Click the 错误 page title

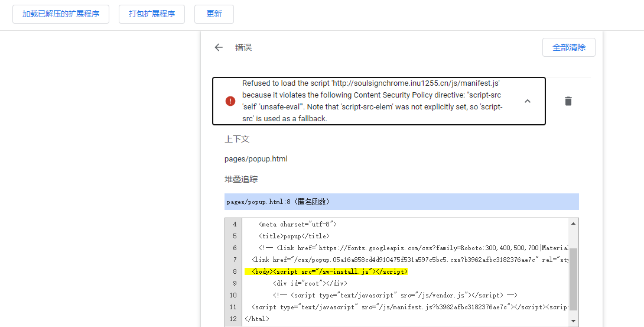(x=243, y=47)
